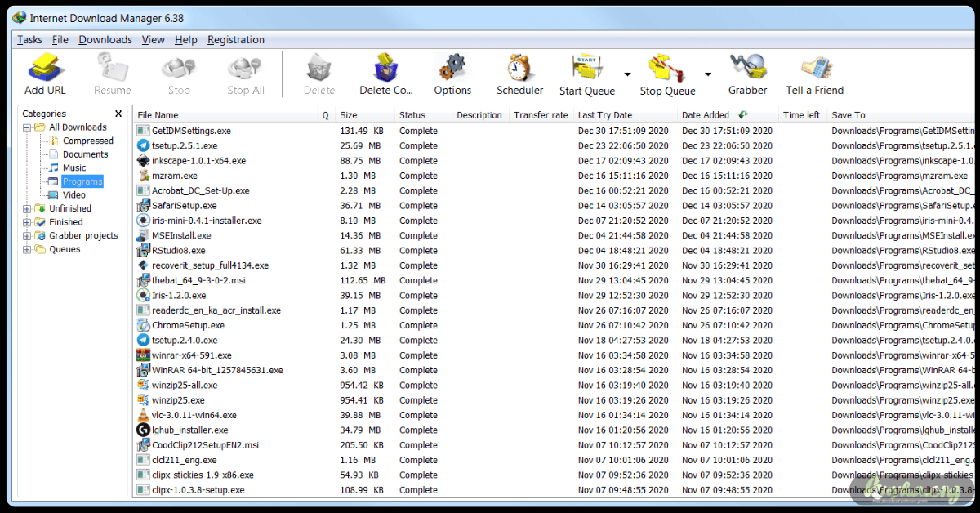
Task: Select CoodClip212SetupEN2.msi row
Action: click(555, 445)
